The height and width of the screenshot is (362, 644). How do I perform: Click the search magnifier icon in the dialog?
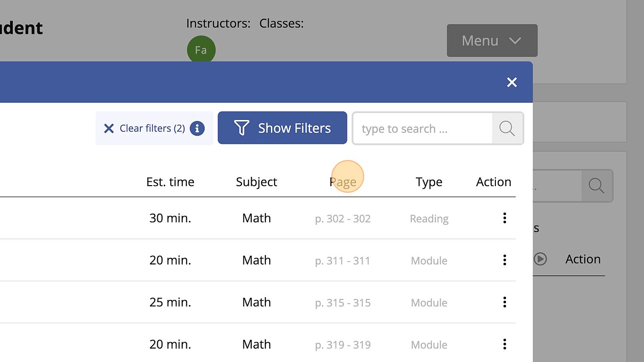[507, 128]
